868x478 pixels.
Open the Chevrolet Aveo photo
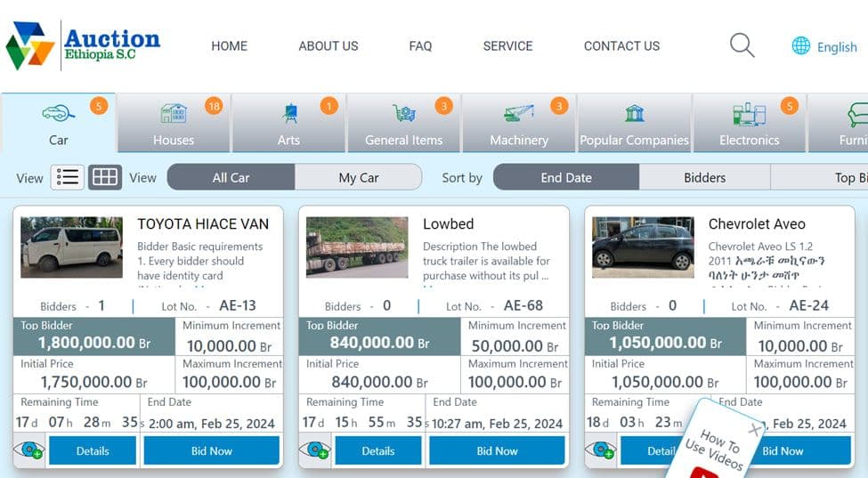tap(643, 247)
